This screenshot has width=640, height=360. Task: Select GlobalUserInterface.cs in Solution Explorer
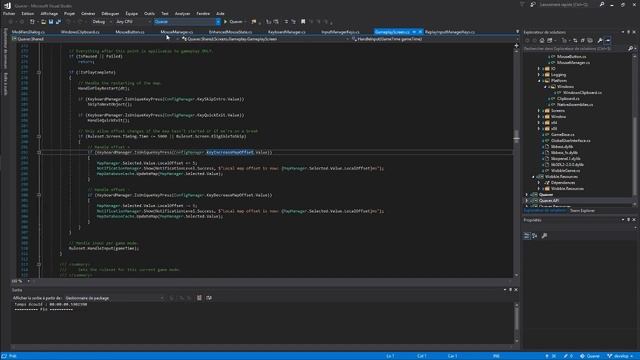(x=570, y=140)
